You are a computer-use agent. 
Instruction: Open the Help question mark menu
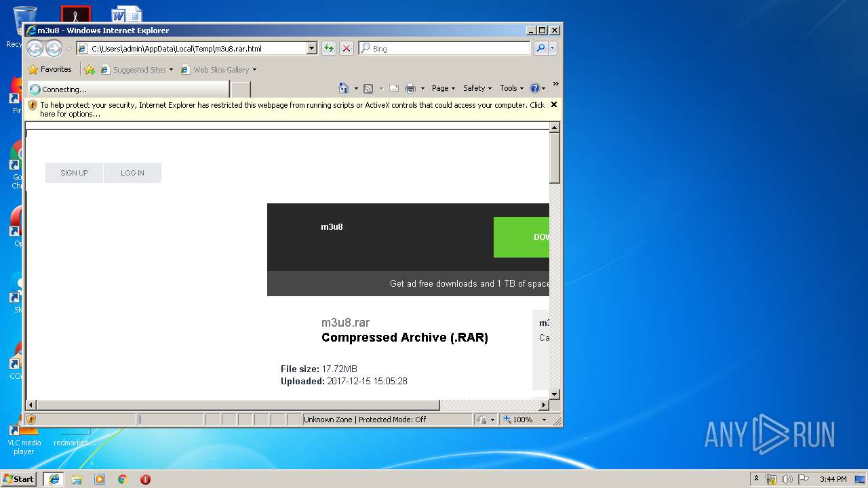click(x=537, y=88)
